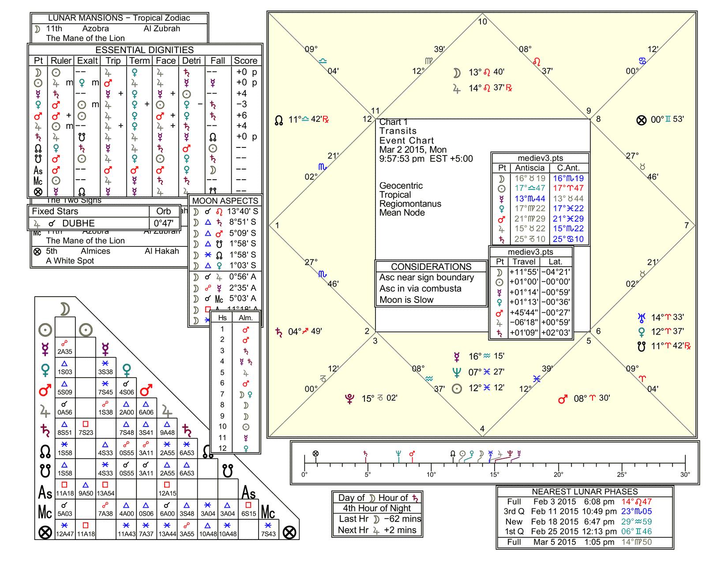Click the Full Moon Mar 5 2015 entry
This screenshot has height=563, width=728.
tap(582, 542)
